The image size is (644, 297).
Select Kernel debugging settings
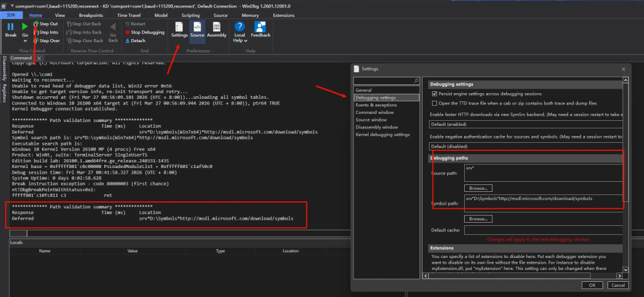[x=387, y=135]
